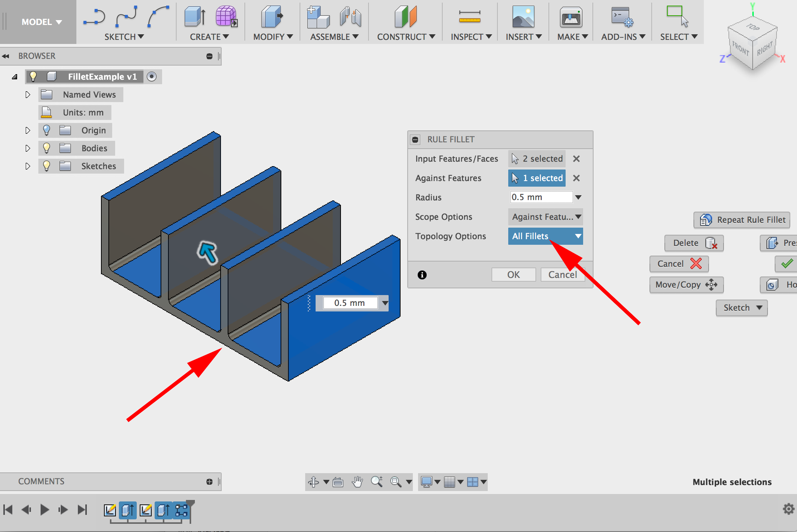Image resolution: width=797 pixels, height=532 pixels.
Task: Click the ViewCube FRONT face
Action: pyautogui.click(x=740, y=48)
